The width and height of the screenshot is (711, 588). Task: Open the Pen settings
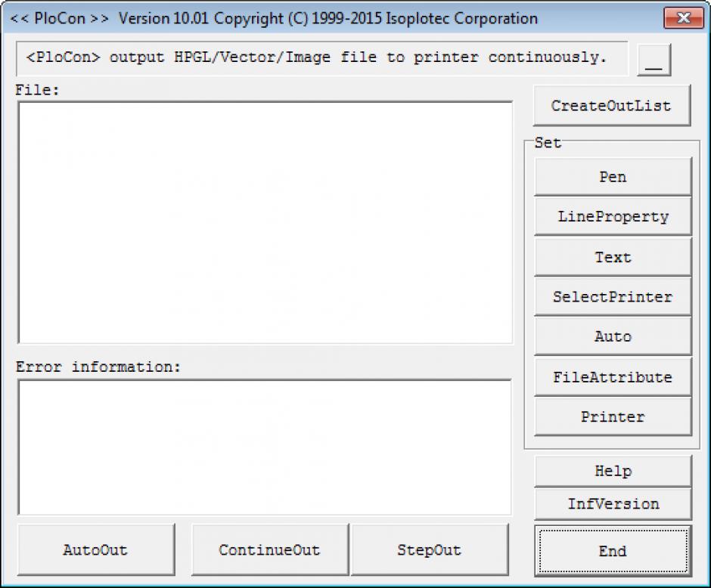[613, 177]
